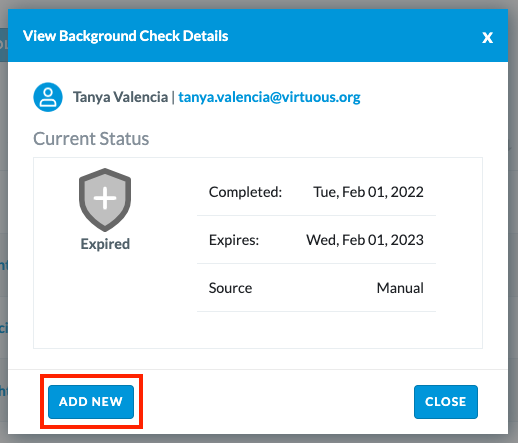The height and width of the screenshot is (443, 518).
Task: Select the Tanya Valencia name text
Action: (120, 97)
